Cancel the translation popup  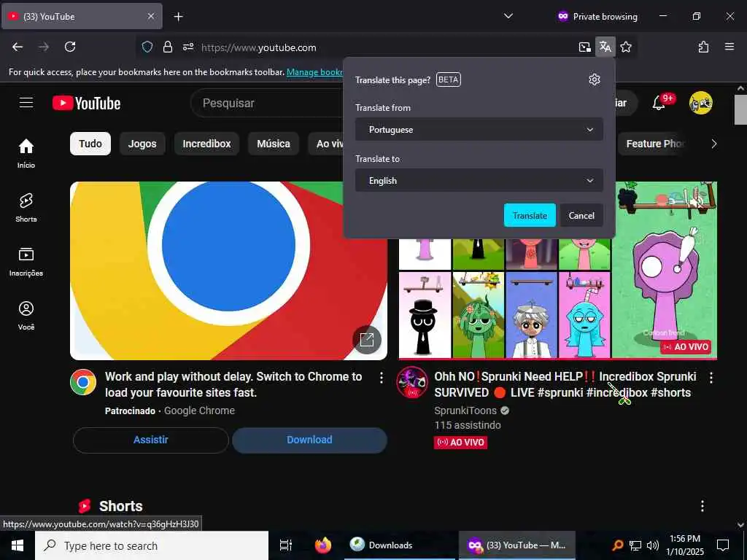pyautogui.click(x=581, y=215)
